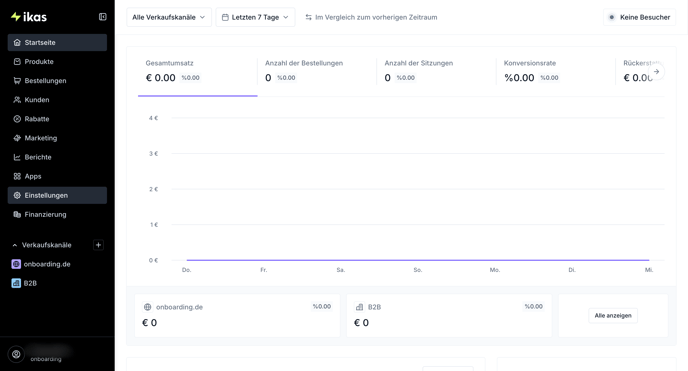
Task: Go to Kunden section
Action: click(57, 100)
